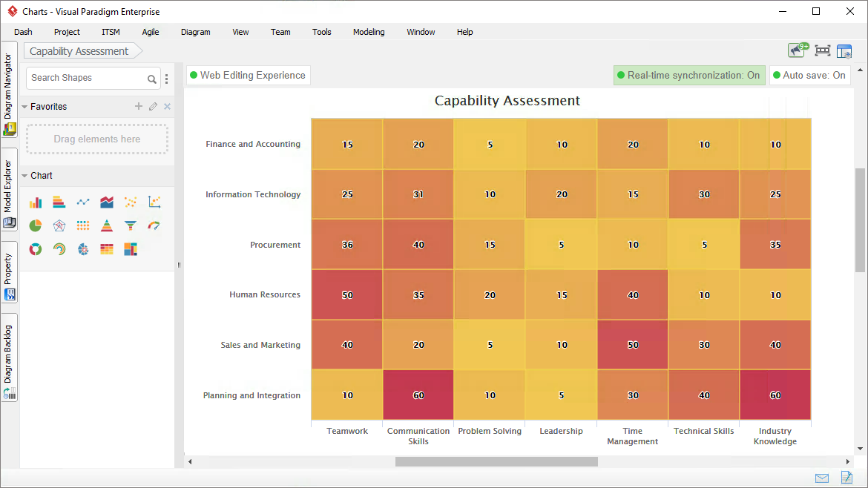868x488 pixels.
Task: Open the shape palette options menu
Action: 167,79
